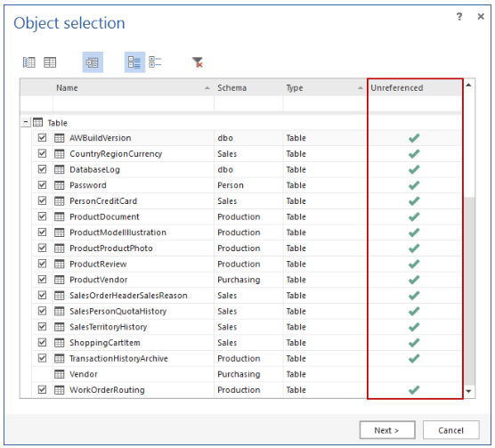Click the check all objects toolbar icon
The height and width of the screenshot is (448, 495).
pos(29,62)
